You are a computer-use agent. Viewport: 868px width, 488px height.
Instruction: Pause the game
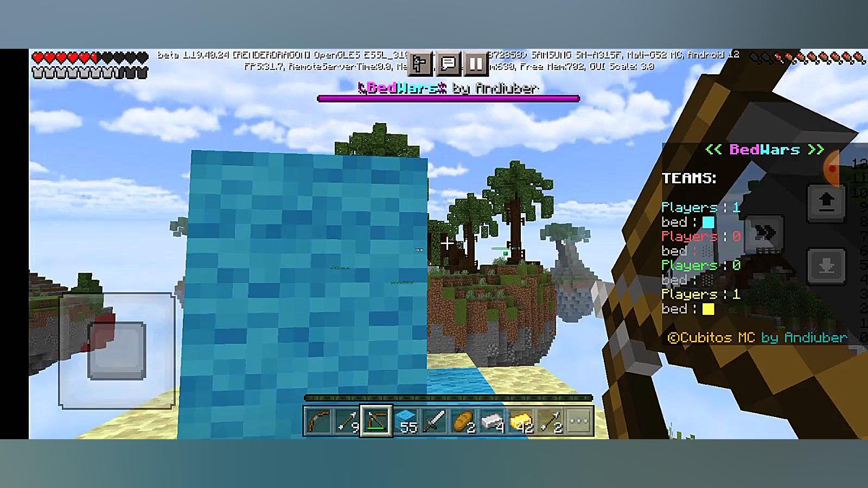point(476,64)
